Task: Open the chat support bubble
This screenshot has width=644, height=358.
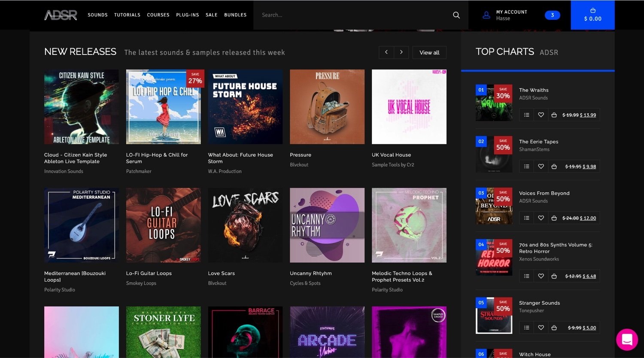Action: pyautogui.click(x=626, y=340)
